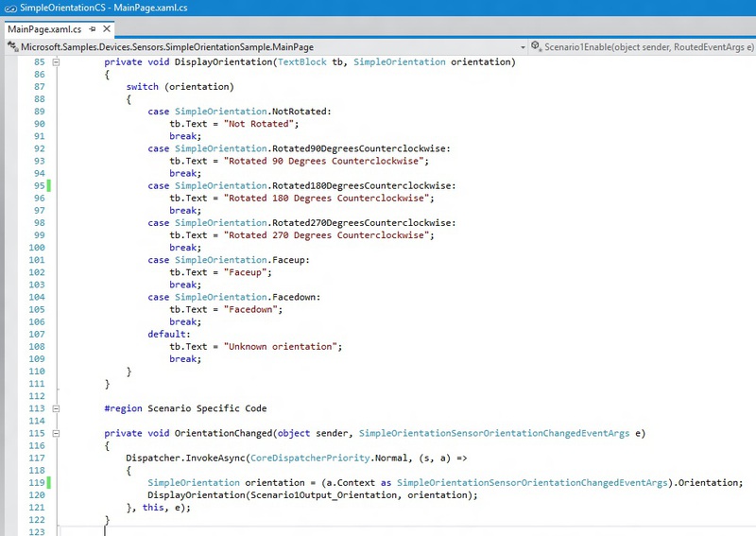Viewport: 756px width, 536px height.
Task: Click the "Not Rotated" string literal
Action: tap(258, 124)
